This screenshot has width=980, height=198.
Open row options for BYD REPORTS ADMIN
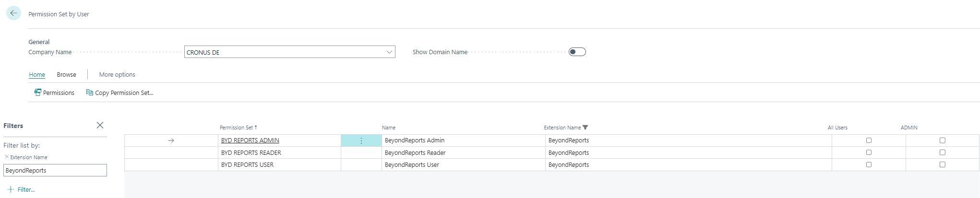pos(361,140)
